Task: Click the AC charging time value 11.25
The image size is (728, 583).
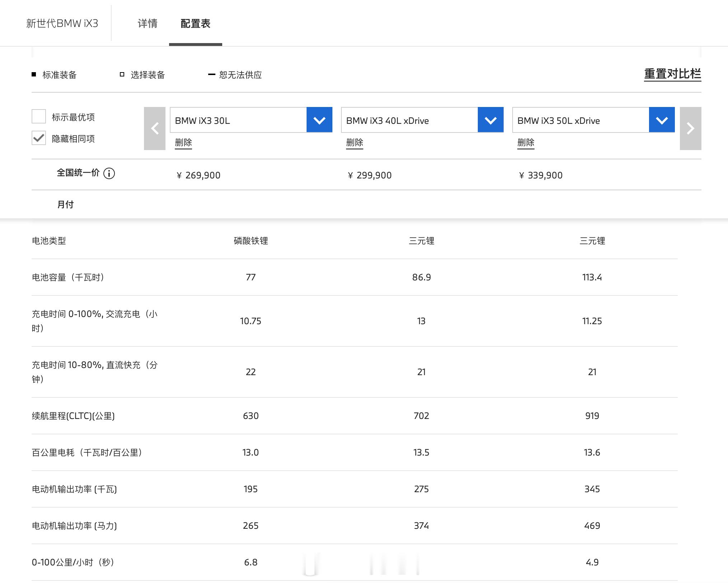Action: (x=592, y=321)
